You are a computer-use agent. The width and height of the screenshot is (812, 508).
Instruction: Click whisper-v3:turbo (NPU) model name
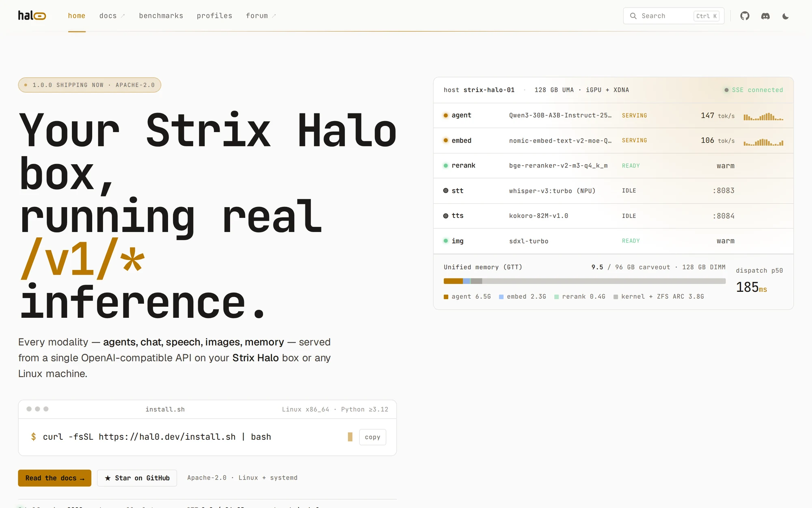click(x=552, y=191)
